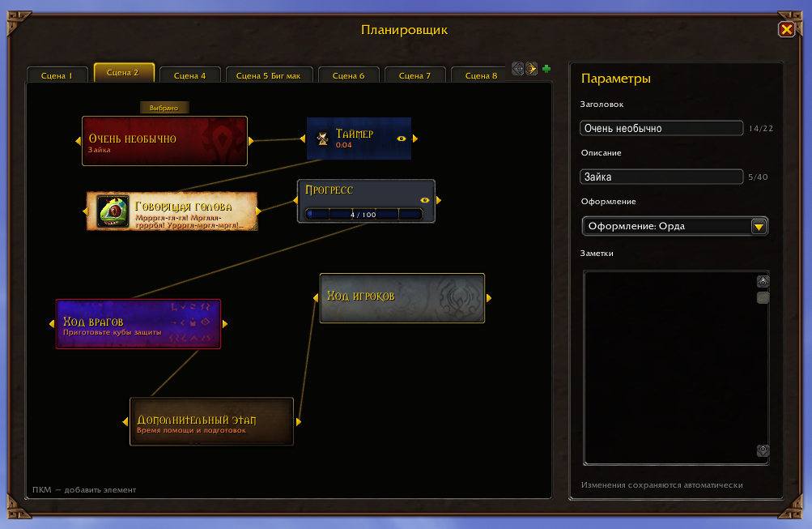The image size is (812, 529).
Task: Click output connector of Говорящая голова node
Action: click(x=258, y=211)
